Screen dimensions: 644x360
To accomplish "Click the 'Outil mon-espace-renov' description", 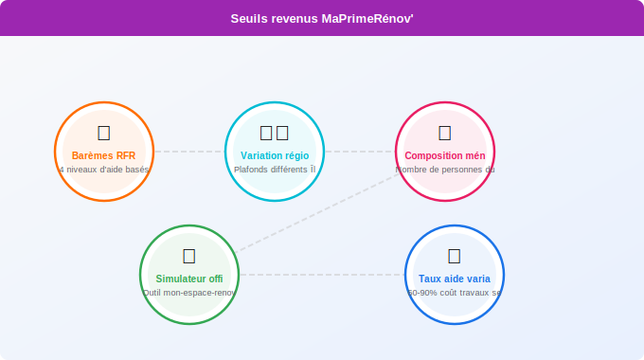I will pyautogui.click(x=189, y=293).
